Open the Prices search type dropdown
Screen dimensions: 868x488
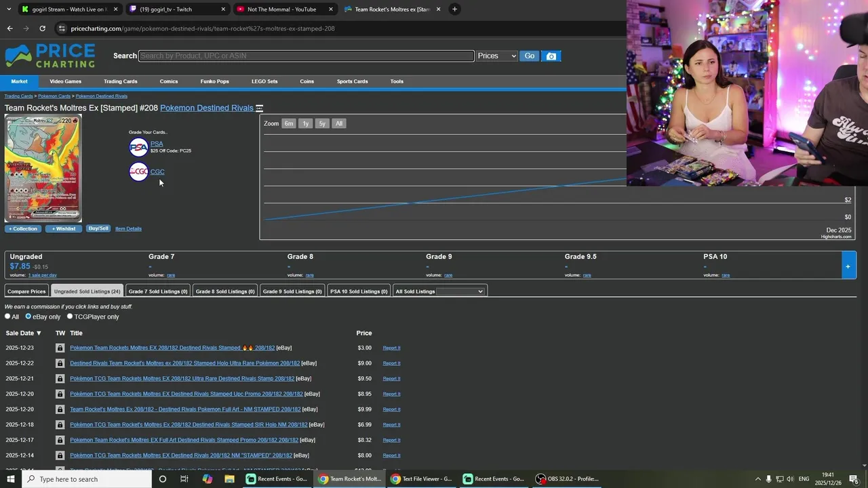click(496, 56)
